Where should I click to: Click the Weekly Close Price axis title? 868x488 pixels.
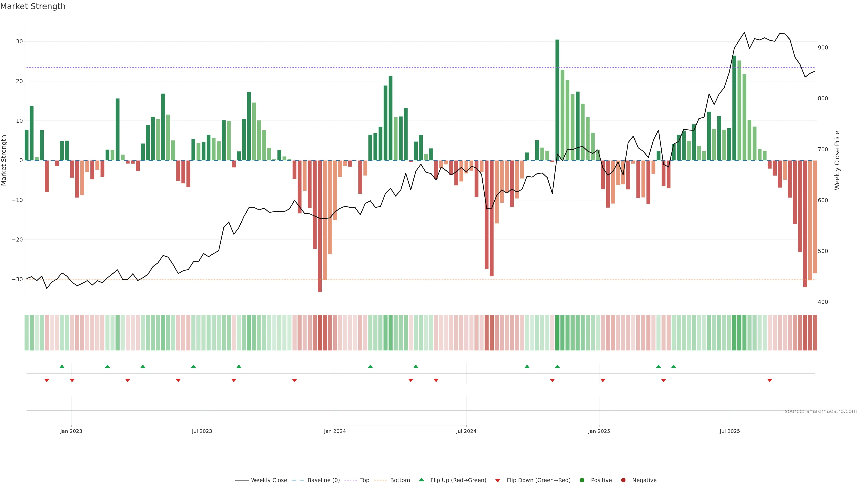pos(837,160)
